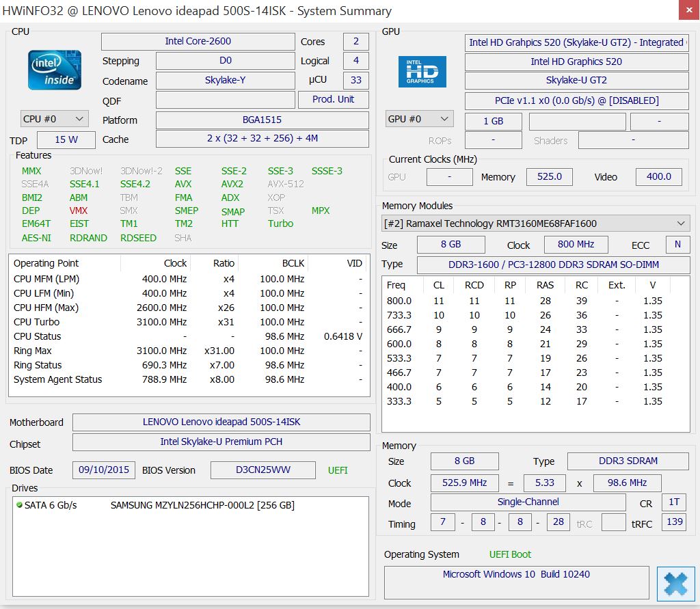Click the green SATA drive status indicator
Screen dimensions: 700x609
[x=19, y=506]
